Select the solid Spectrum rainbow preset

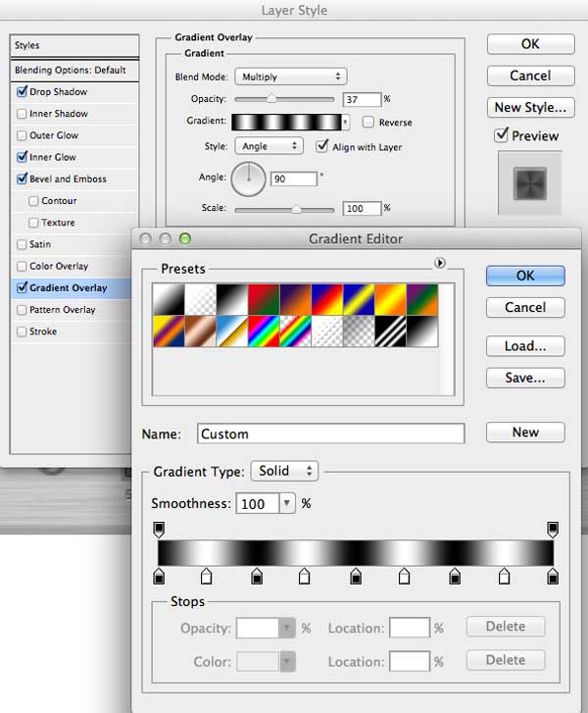(x=264, y=331)
